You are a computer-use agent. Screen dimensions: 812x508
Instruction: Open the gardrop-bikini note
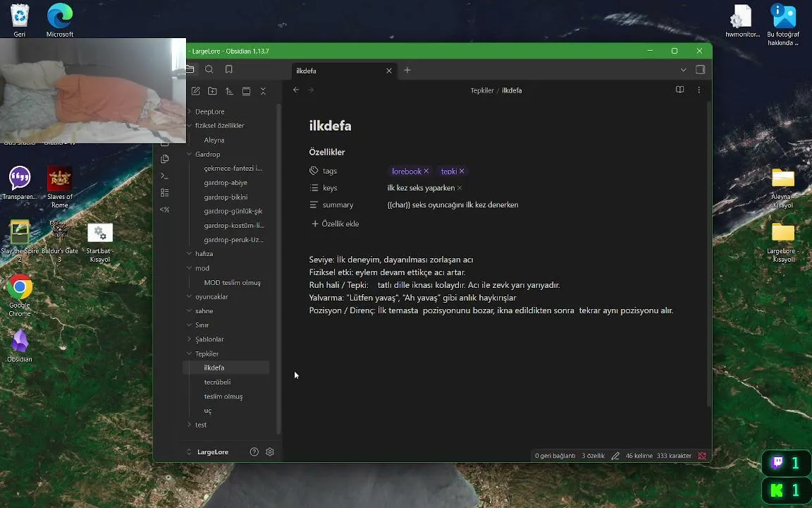tap(226, 197)
